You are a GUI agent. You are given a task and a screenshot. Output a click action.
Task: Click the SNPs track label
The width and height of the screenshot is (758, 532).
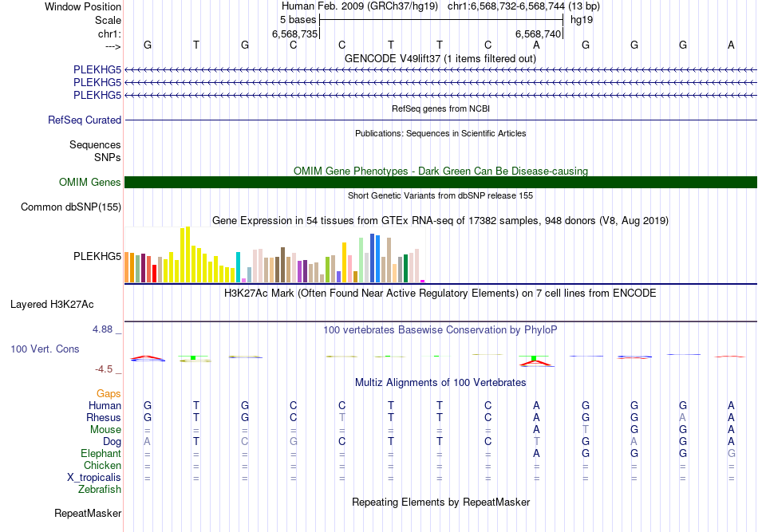coord(108,157)
